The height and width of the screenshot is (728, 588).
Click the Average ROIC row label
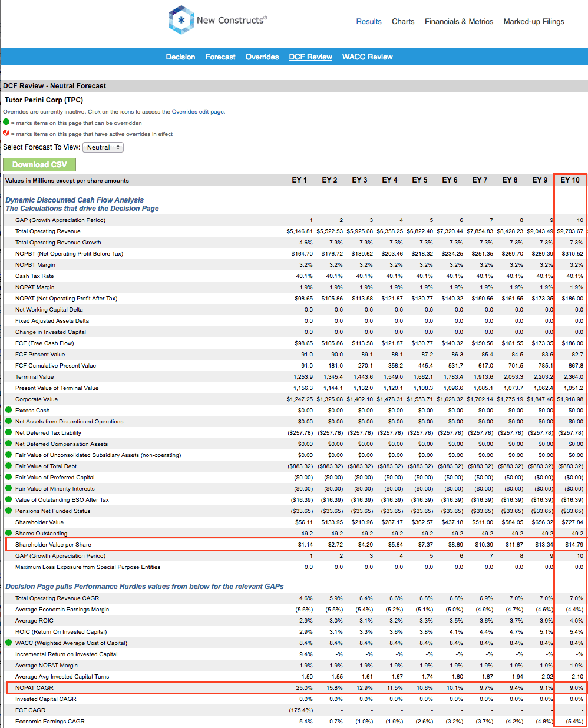coord(34,620)
